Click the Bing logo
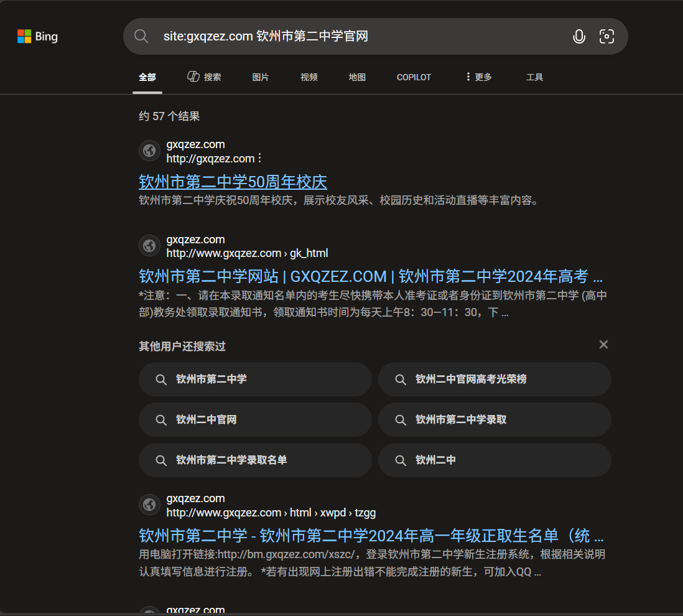This screenshot has height=616, width=683. pyautogui.click(x=37, y=37)
